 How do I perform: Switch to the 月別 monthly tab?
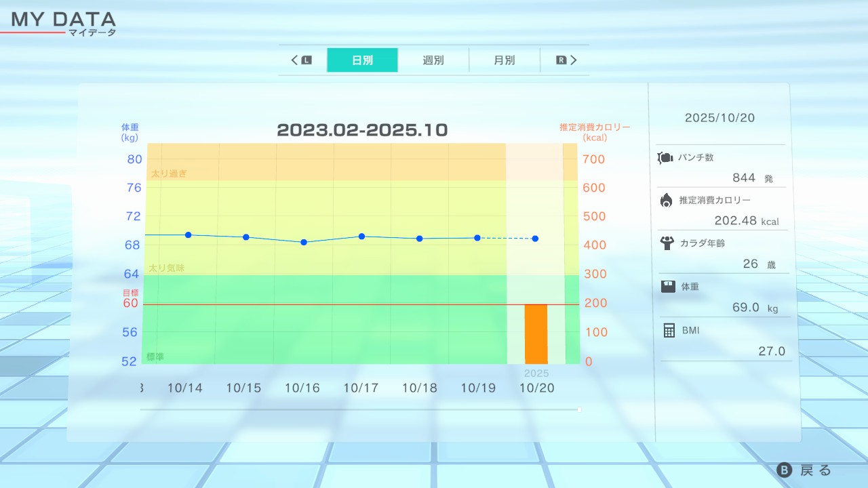(x=504, y=60)
